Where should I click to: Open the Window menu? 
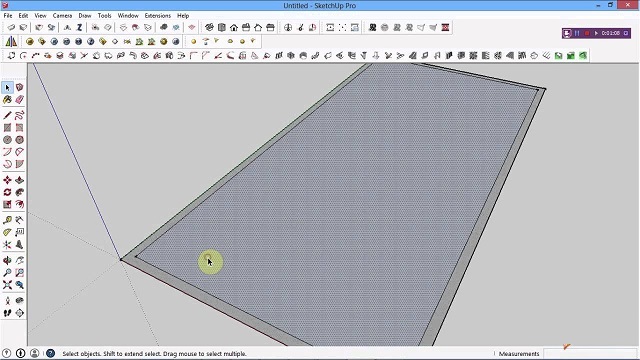point(128,16)
